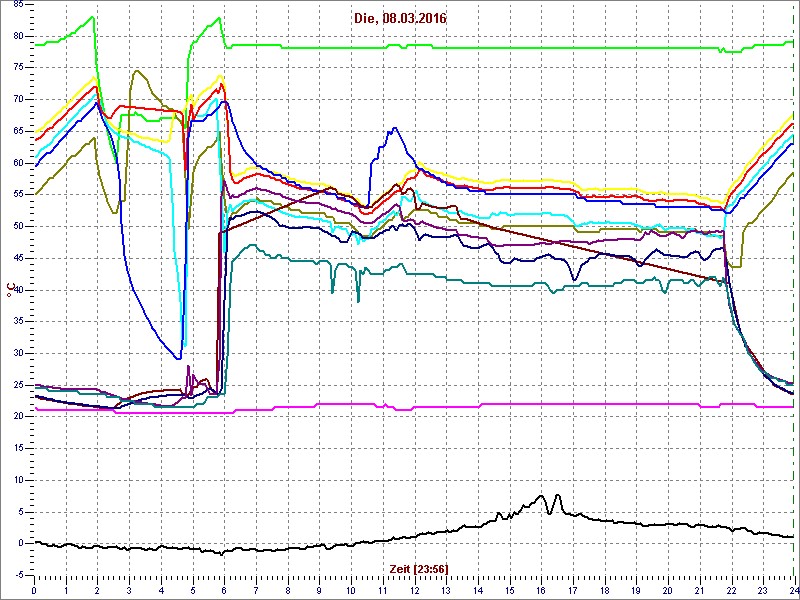
Task: Click hour 20 on the time axis
Action: (x=667, y=590)
